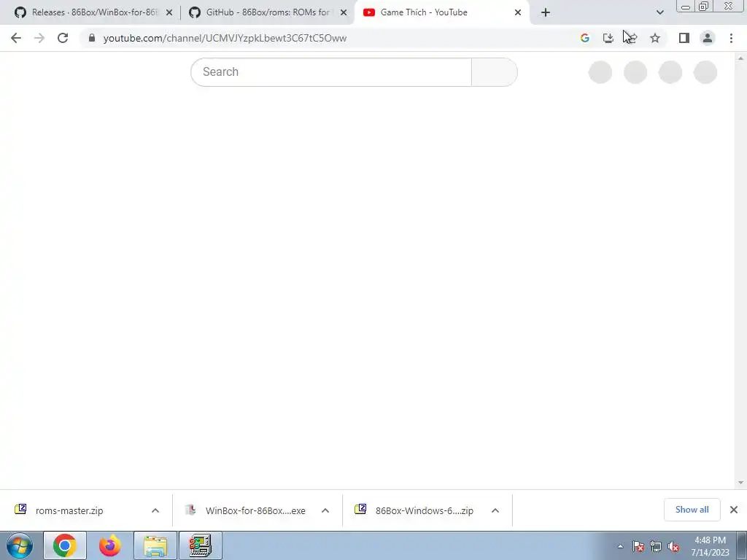Click the install app icon in address bar

(x=608, y=38)
